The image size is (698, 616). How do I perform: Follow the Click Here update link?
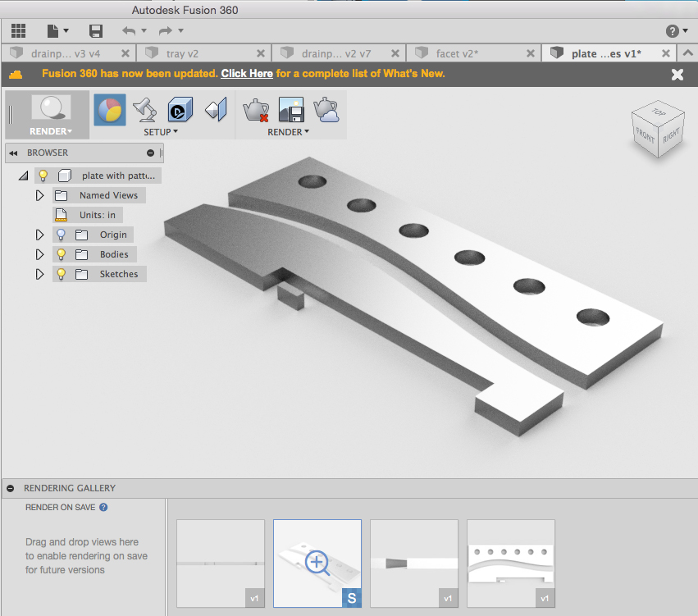click(247, 74)
